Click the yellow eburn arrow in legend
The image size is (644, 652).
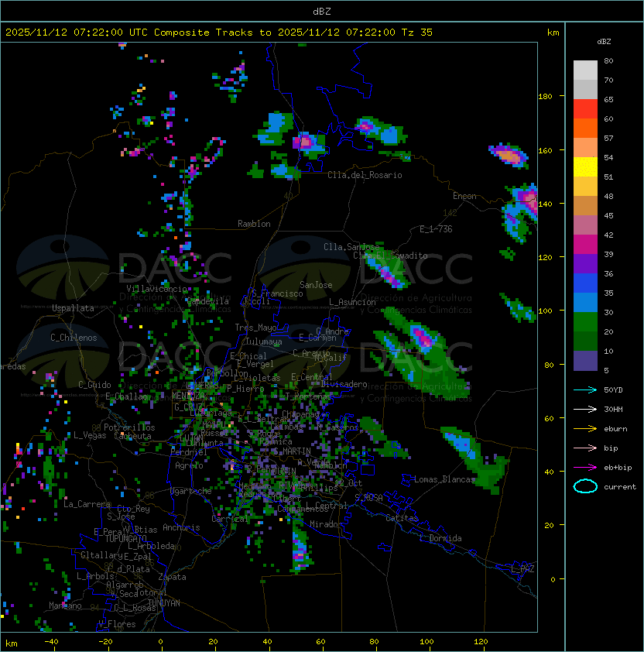585,428
